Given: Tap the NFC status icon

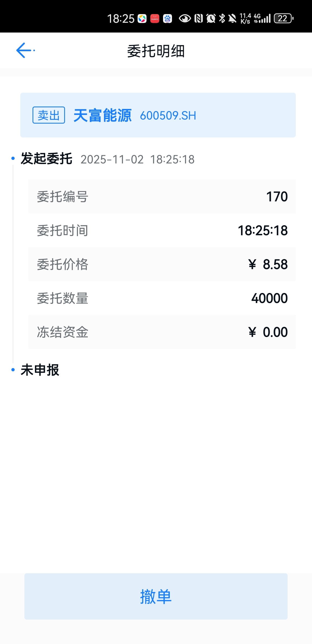Looking at the screenshot, I should point(199,18).
